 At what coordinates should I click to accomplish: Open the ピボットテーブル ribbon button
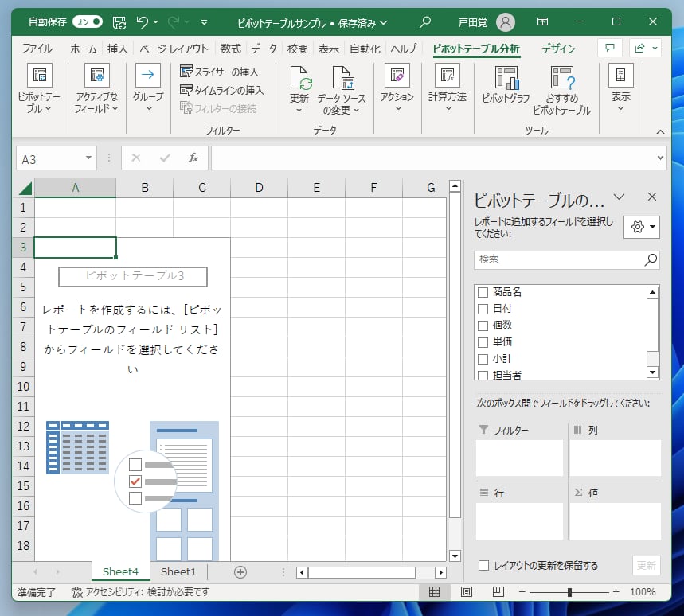(x=39, y=89)
